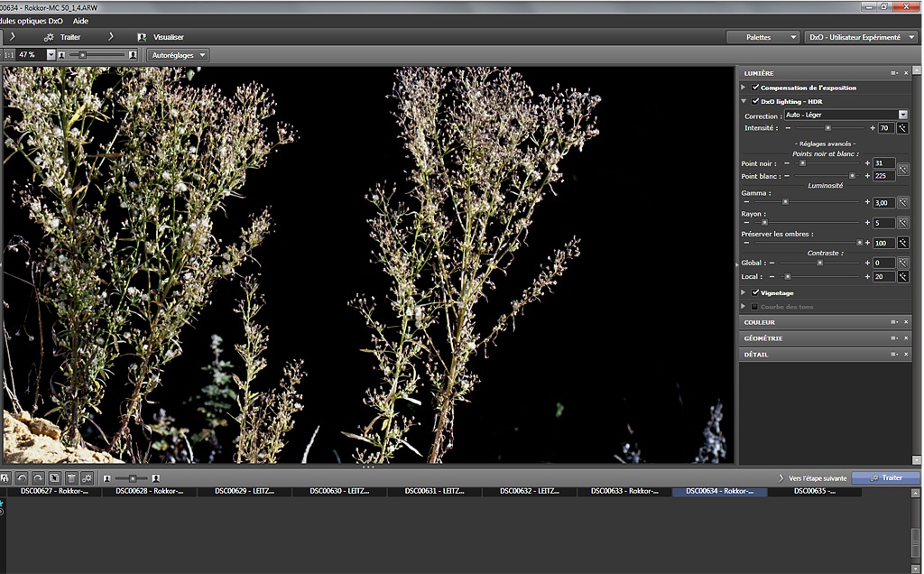924x574 pixels.
Task: Click large thumbnail size icon in filmstrip toolbar
Action: [x=155, y=478]
